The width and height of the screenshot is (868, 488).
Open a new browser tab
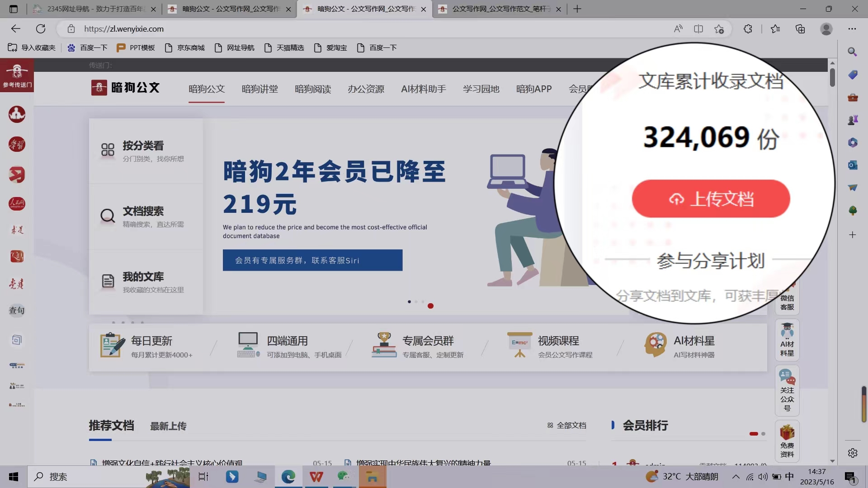(577, 9)
